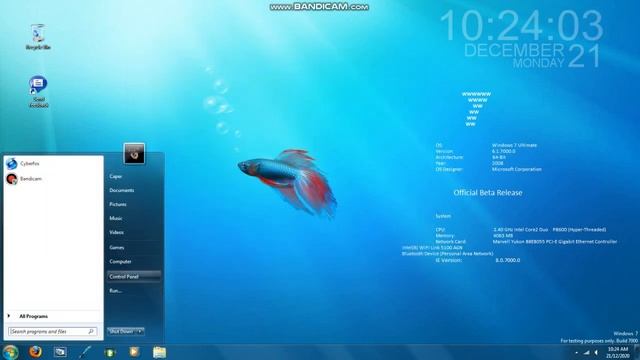
Task: Click the green taskbar icon
Action: [x=110, y=352]
